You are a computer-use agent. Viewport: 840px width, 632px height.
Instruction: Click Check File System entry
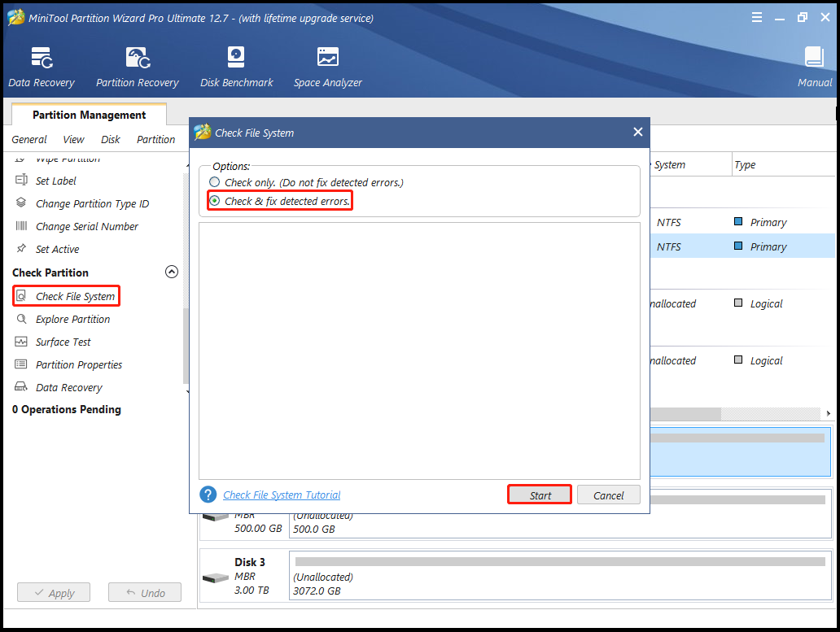pos(75,296)
